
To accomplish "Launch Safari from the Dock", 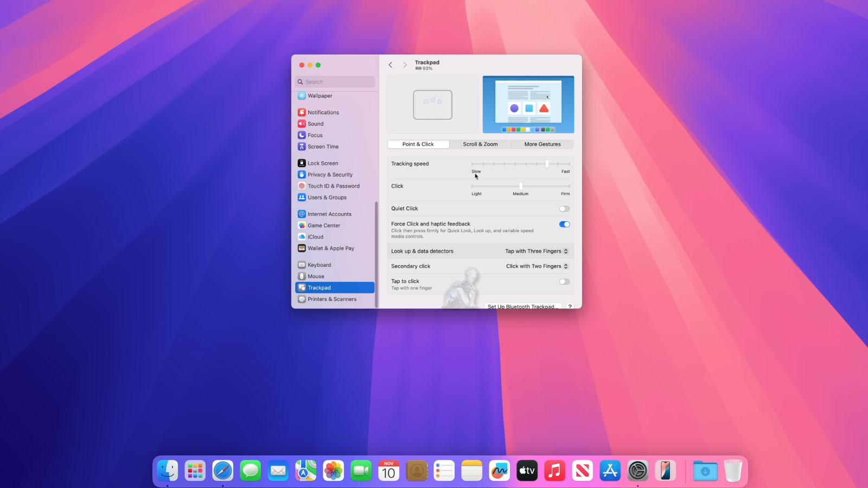I will coord(222,471).
